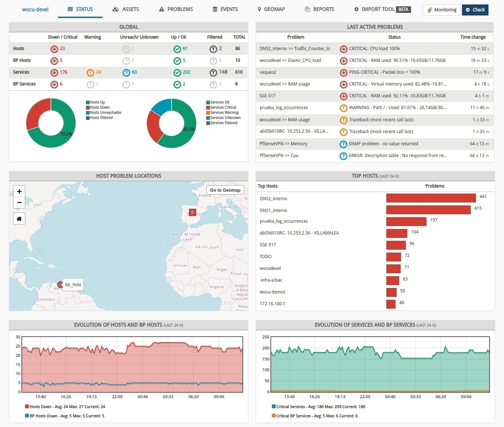Click the Services OK icon showing 202
Screen dimensions: 504x427
(177, 72)
